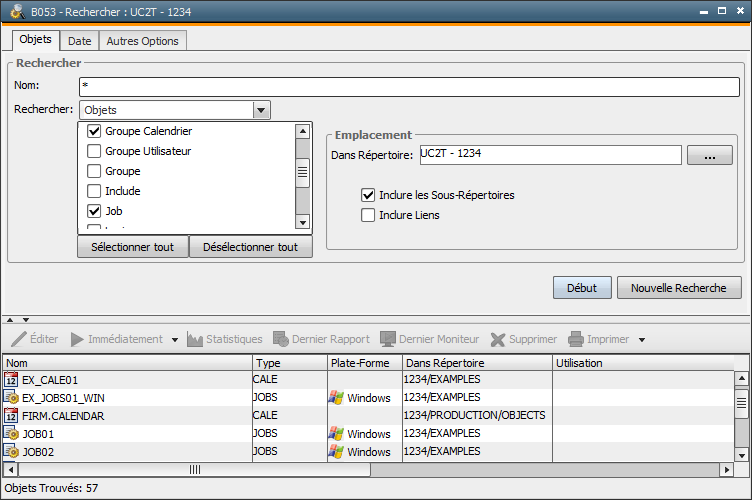752x500 pixels.
Task: Click the Éditer pencil icon
Action: pyautogui.click(x=19, y=339)
